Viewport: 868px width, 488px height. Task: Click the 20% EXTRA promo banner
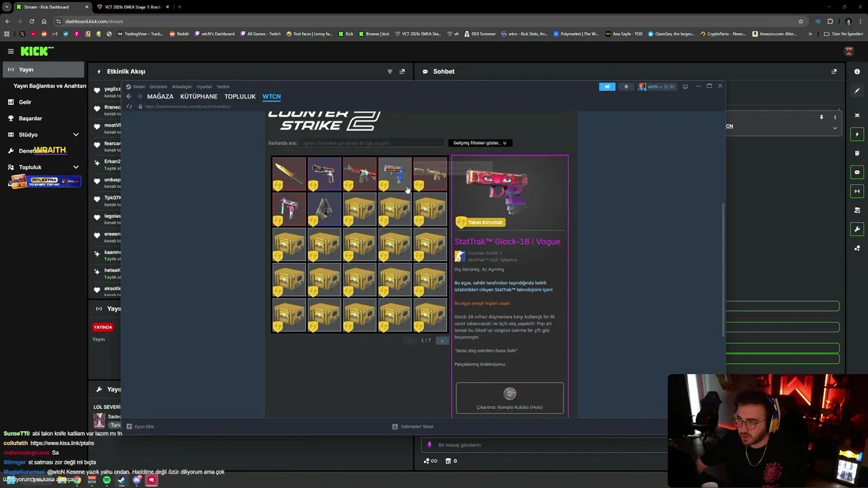point(45,182)
